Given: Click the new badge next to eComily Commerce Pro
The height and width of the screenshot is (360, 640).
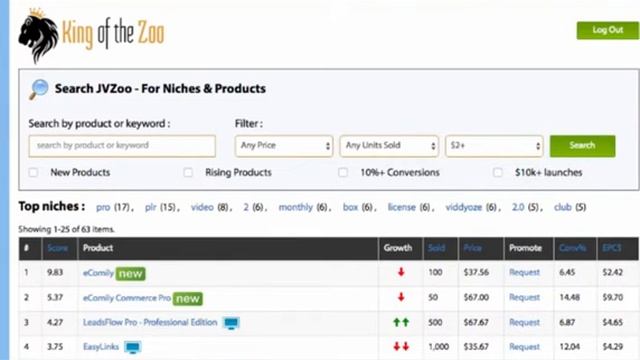Looking at the screenshot, I should (x=188, y=298).
